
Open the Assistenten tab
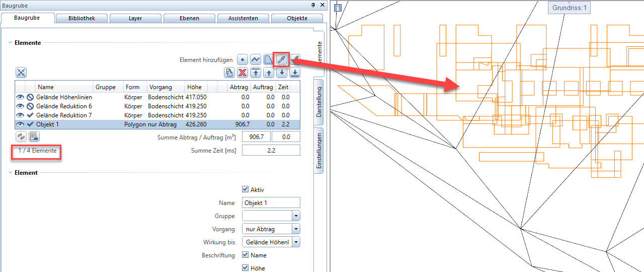pos(243,18)
